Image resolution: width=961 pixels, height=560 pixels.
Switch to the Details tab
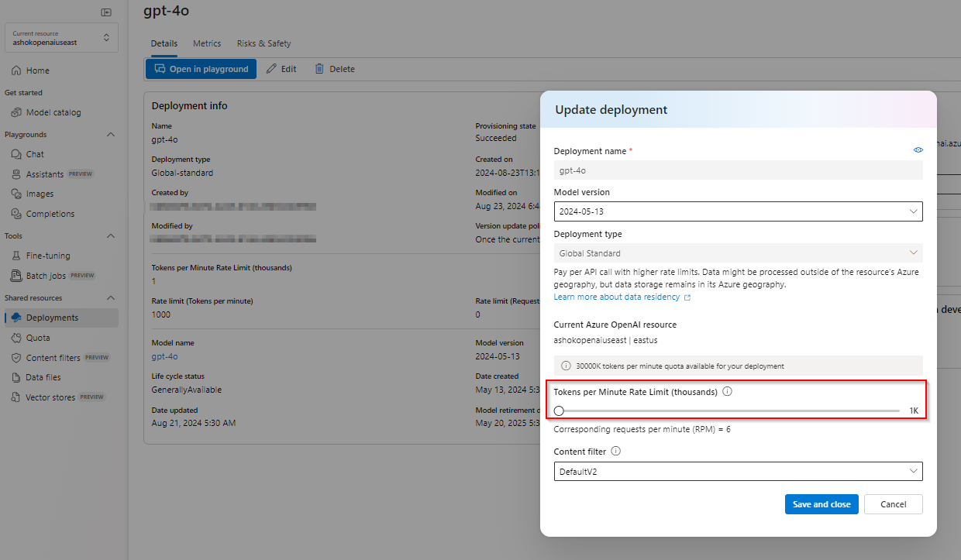click(164, 43)
